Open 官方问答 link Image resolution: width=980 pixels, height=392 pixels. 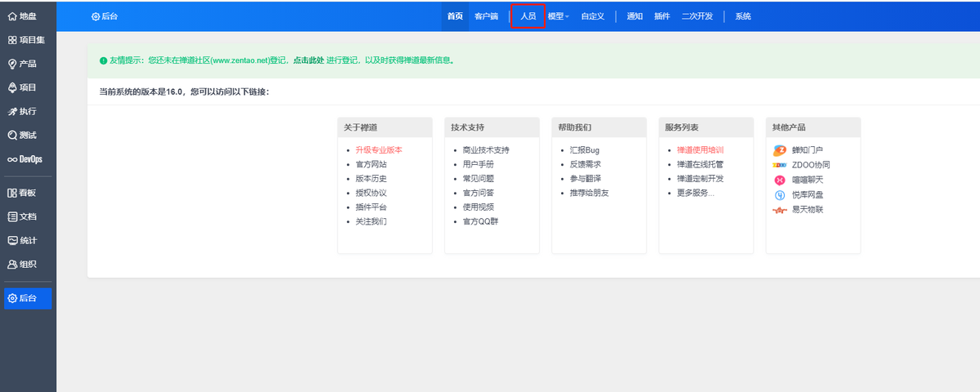[x=478, y=194]
